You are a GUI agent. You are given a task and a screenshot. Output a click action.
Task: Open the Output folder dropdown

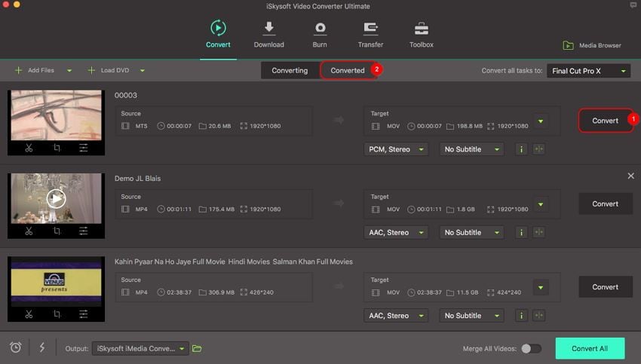(x=140, y=348)
